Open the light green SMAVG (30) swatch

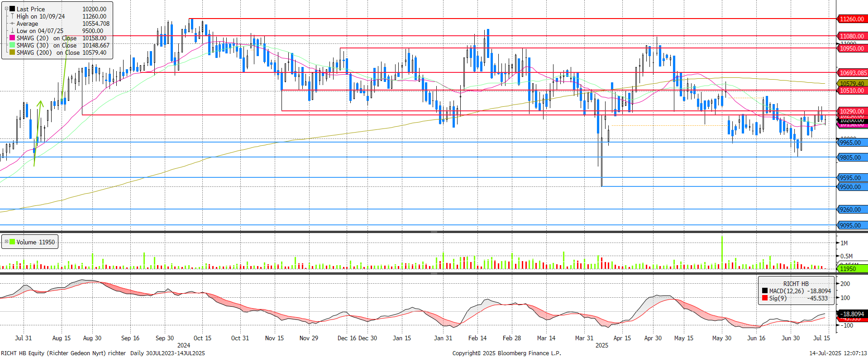pyautogui.click(x=12, y=45)
